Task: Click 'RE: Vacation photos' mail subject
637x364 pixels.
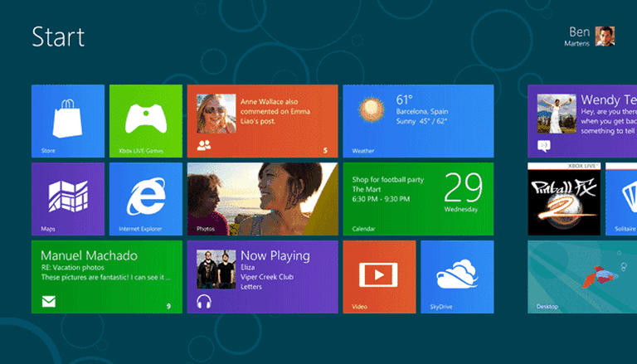Action: coord(73,267)
